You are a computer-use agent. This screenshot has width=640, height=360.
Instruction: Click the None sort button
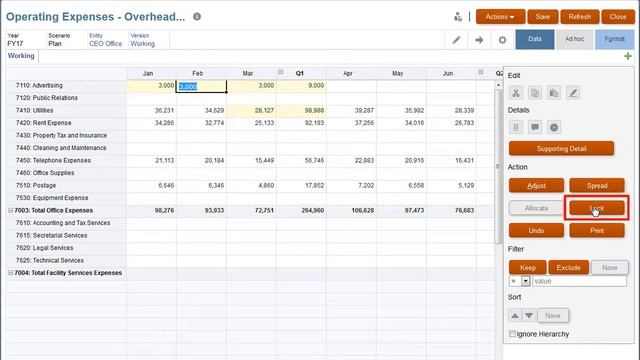[x=553, y=316]
